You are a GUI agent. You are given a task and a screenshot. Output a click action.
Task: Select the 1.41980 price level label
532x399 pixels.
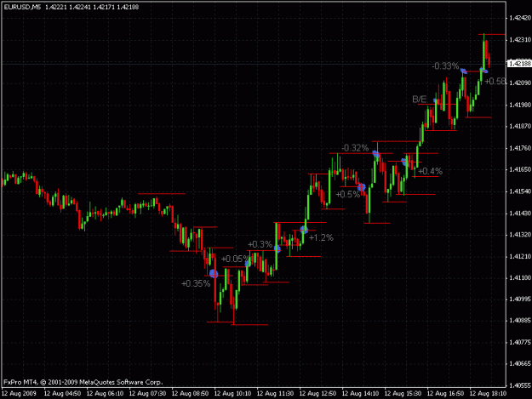pyautogui.click(x=520, y=105)
